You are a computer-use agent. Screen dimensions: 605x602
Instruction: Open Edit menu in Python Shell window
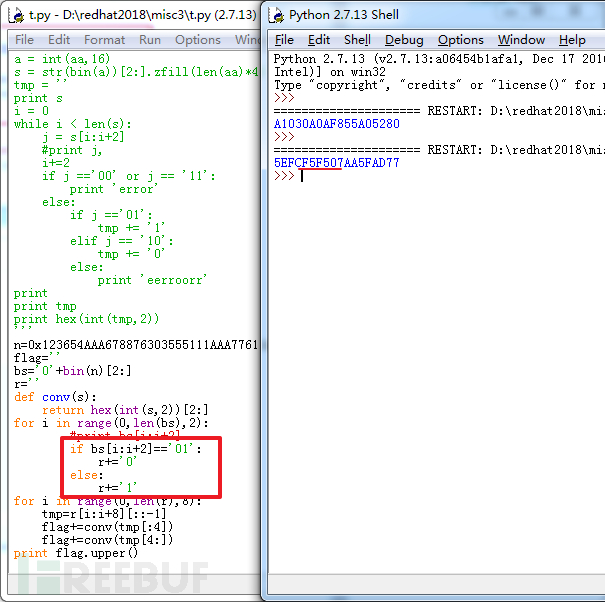pos(319,40)
